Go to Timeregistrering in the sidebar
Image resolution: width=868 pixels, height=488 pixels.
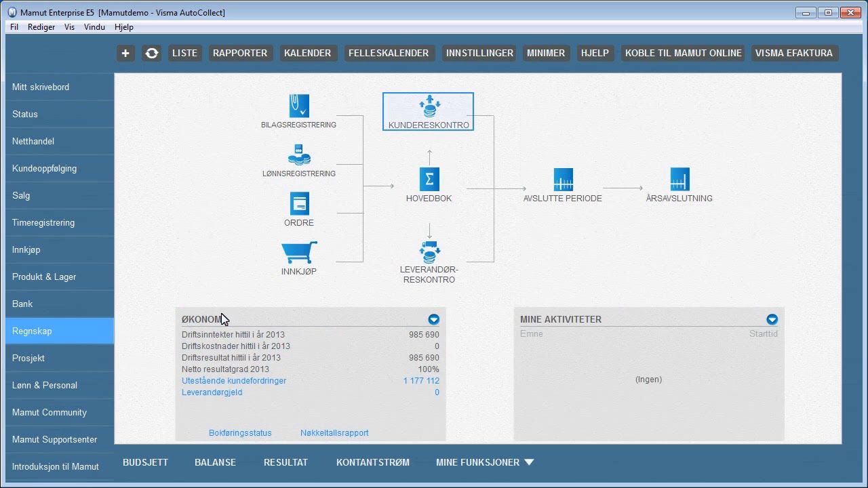pyautogui.click(x=60, y=222)
